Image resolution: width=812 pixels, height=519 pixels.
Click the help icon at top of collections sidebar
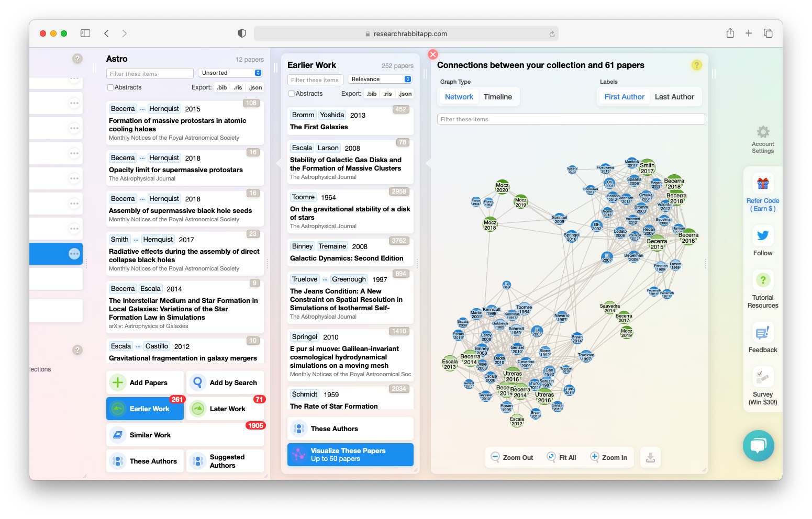coord(77,59)
